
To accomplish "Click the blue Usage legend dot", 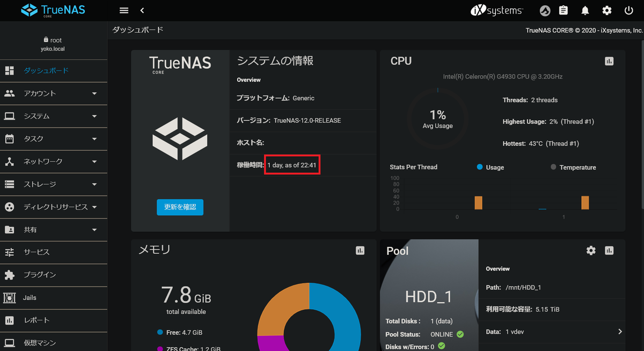I will tap(480, 167).
